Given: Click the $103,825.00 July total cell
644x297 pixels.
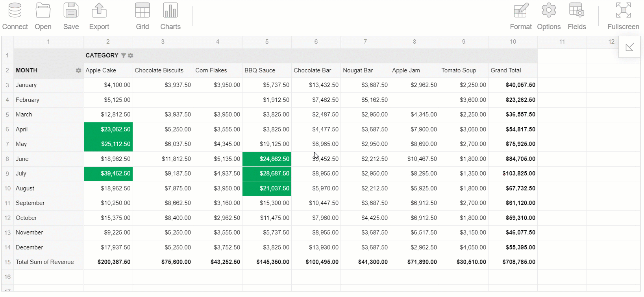Looking at the screenshot, I should [513, 173].
